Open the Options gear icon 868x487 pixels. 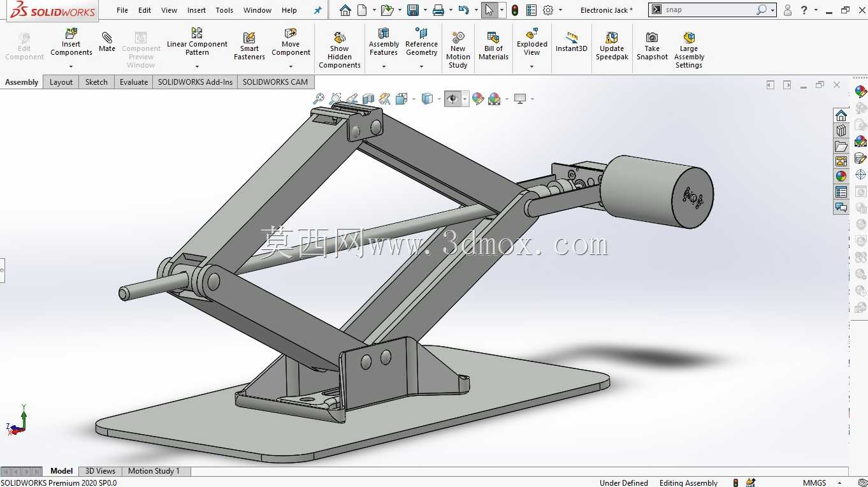pos(548,10)
